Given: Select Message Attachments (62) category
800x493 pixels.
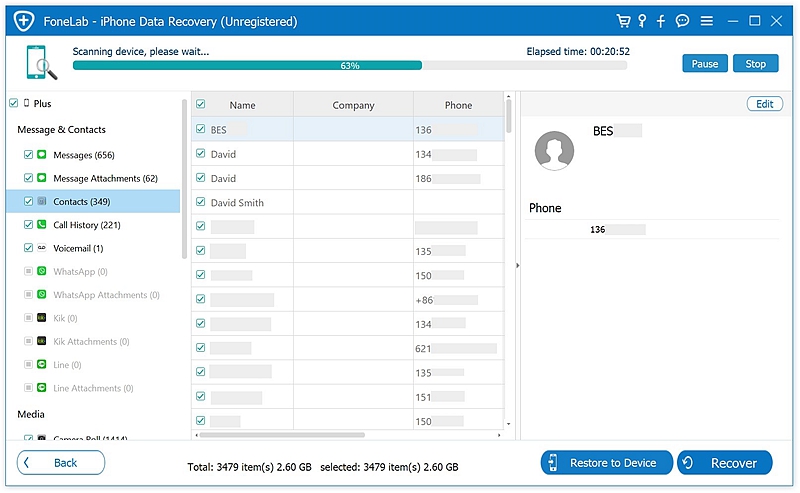Looking at the screenshot, I should pos(105,178).
